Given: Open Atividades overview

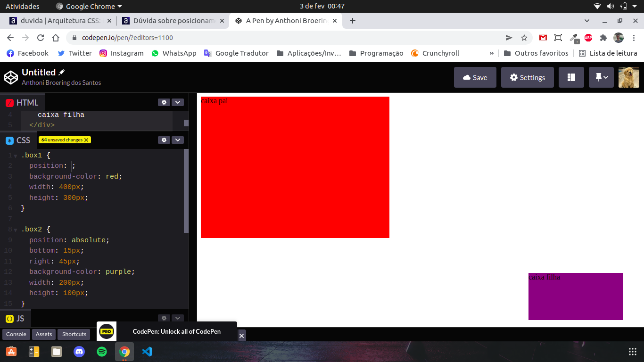Looking at the screenshot, I should click(x=23, y=6).
